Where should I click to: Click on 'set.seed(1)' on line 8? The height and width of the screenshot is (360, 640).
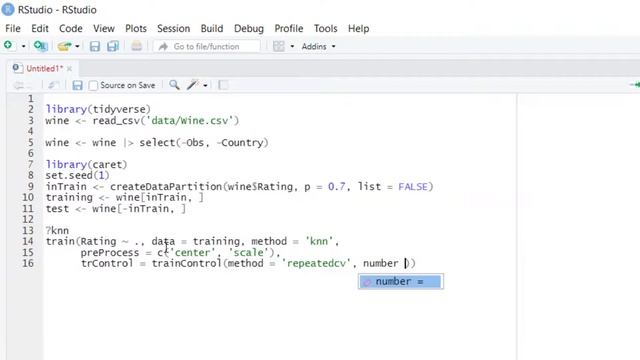tap(78, 176)
